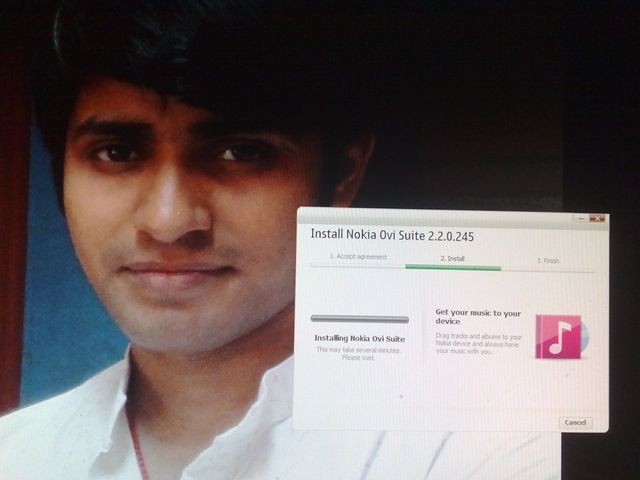Screen dimensions: 640x480
Task: Click the green step indicator segment
Action: (x=452, y=268)
